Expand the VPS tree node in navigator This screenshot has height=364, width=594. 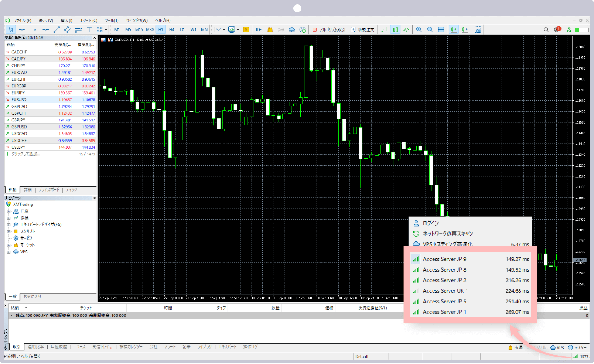coord(9,252)
